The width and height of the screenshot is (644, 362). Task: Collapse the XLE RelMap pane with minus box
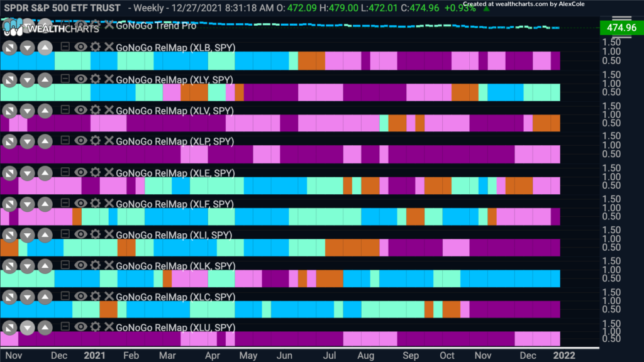(x=65, y=172)
